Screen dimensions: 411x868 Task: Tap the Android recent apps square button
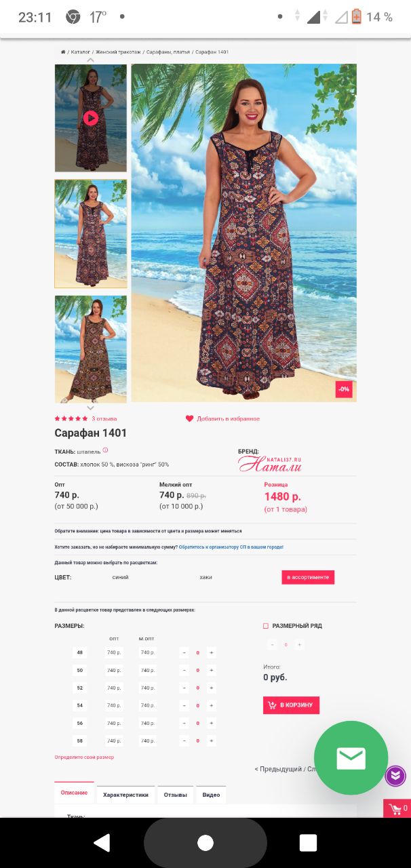point(308,842)
